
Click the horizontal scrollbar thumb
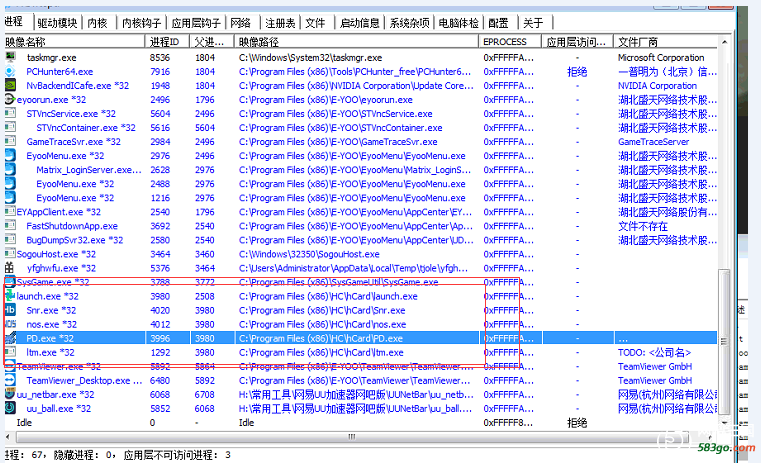pyautogui.click(x=352, y=437)
